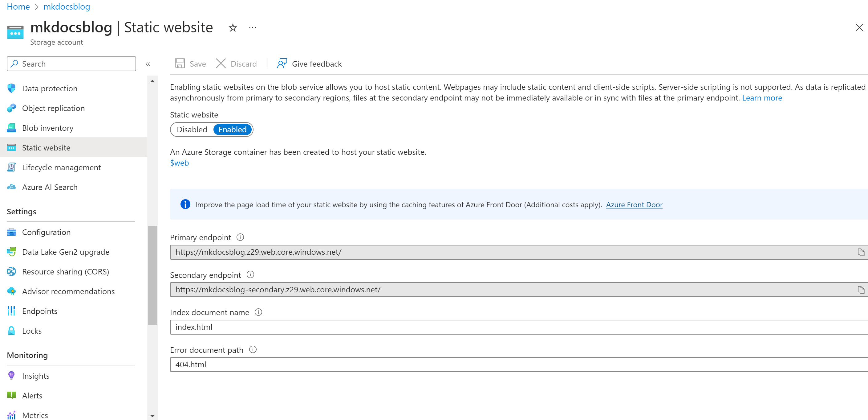Screen dimensions: 868x420
Task: Click the info icon in Front Door banner
Action: click(x=185, y=204)
